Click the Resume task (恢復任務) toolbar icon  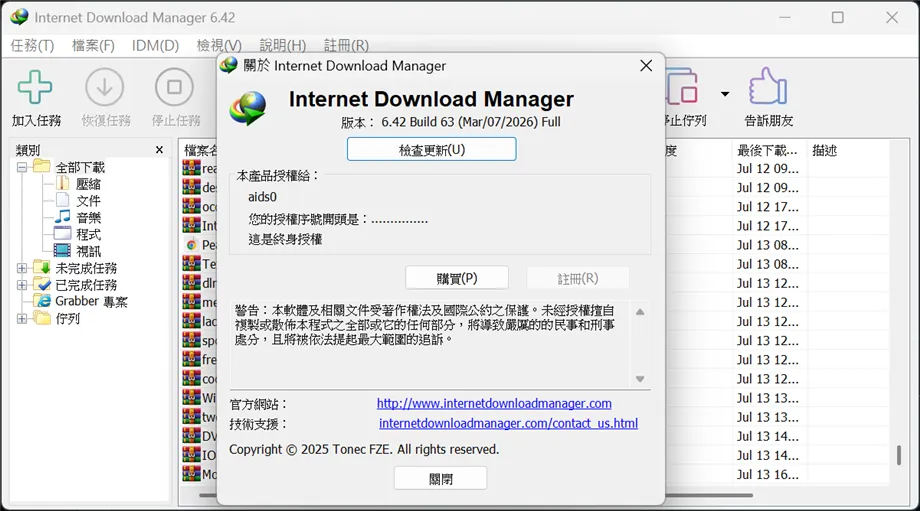click(104, 87)
